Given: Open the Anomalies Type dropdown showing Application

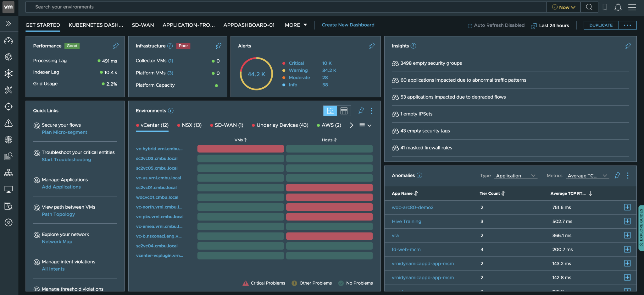Looking at the screenshot, I should click(x=515, y=176).
